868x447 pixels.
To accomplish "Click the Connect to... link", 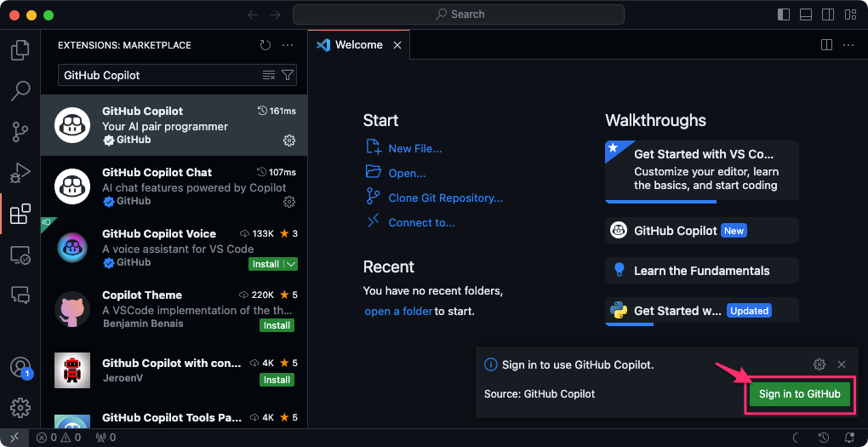I will [421, 223].
